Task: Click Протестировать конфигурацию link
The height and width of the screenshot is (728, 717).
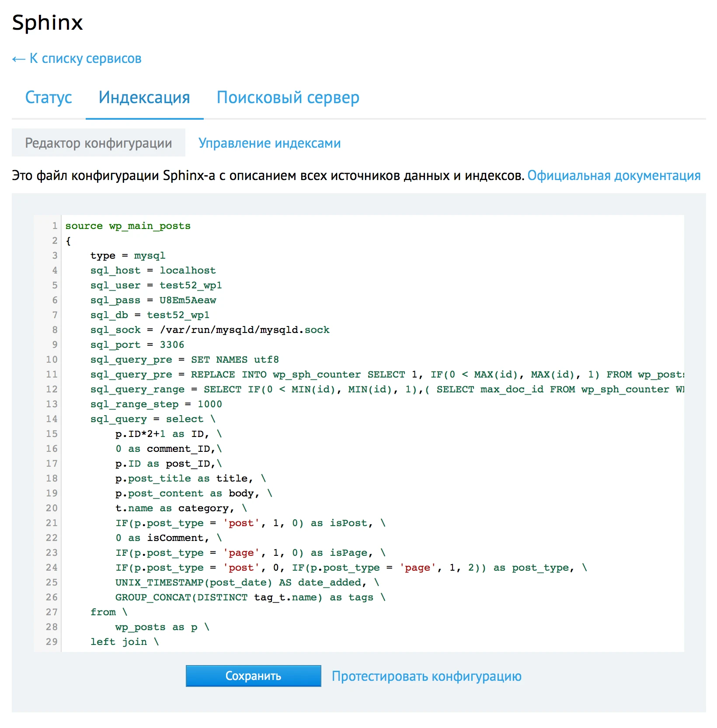Action: pos(426,676)
